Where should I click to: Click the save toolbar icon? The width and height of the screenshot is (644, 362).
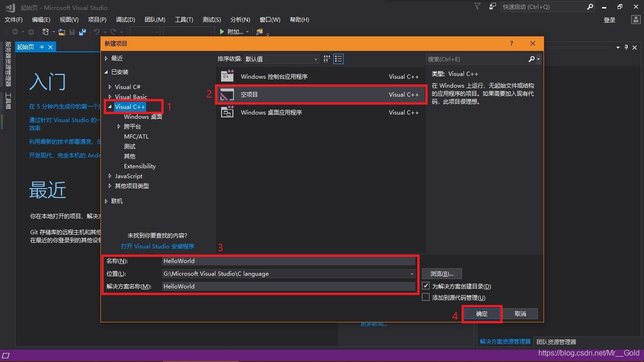pos(72,32)
